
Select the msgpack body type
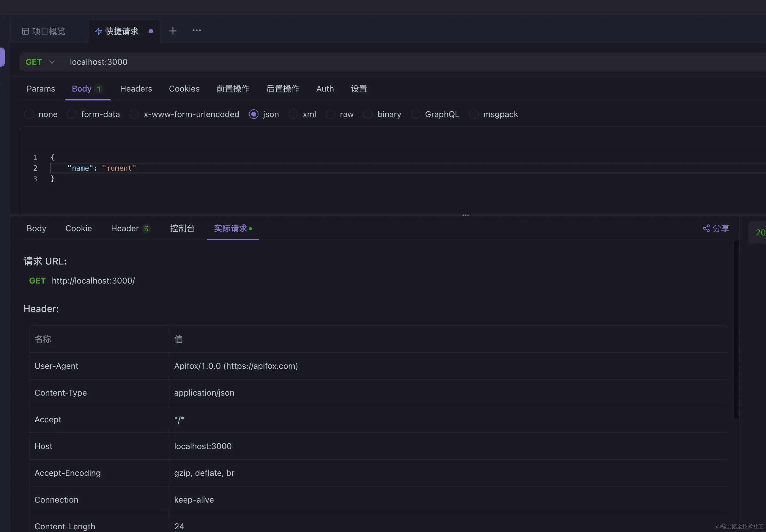pos(493,114)
